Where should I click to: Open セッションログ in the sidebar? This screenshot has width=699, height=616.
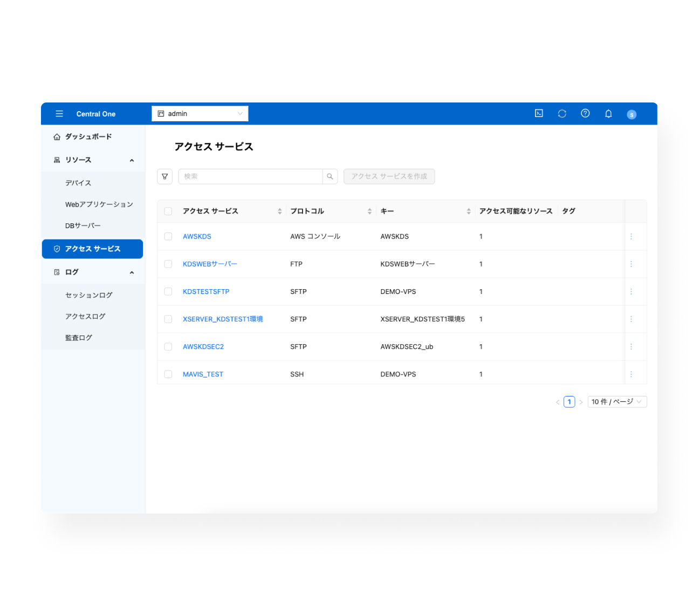89,295
